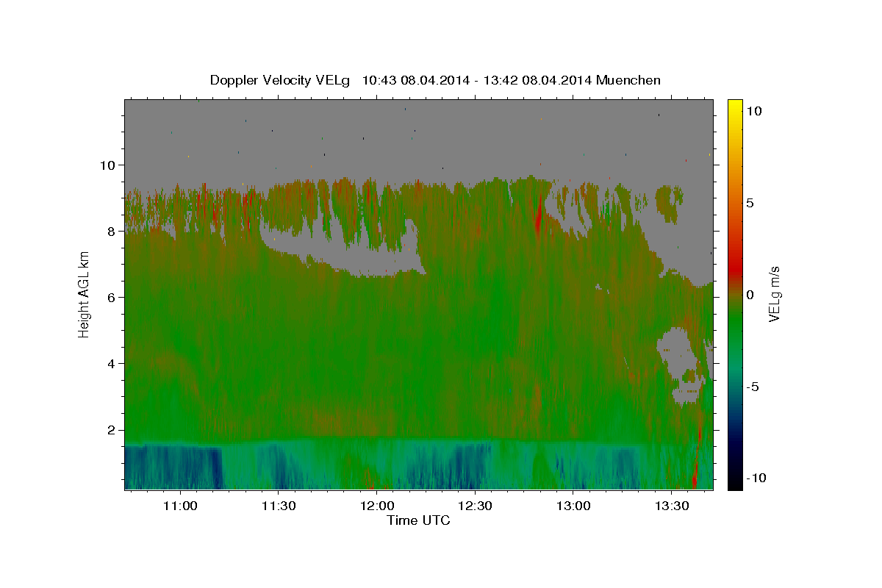
Task: Click the colorbar value '5'
Action: coord(750,203)
